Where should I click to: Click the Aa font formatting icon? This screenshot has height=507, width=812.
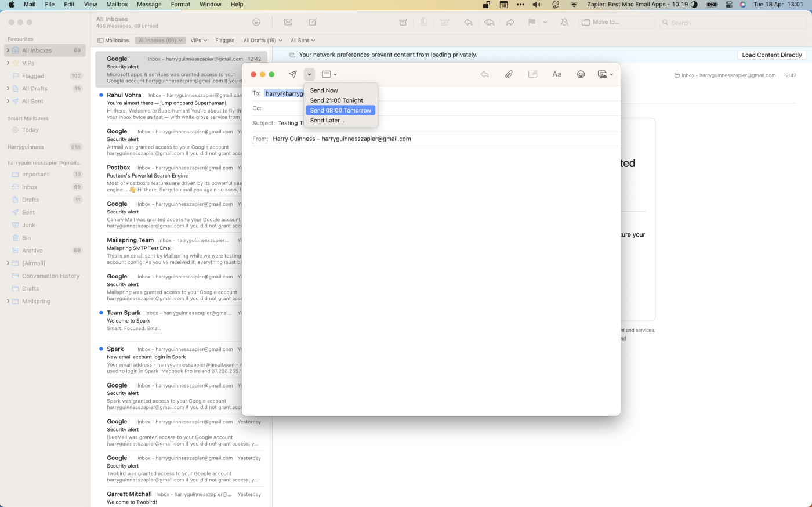pos(557,74)
